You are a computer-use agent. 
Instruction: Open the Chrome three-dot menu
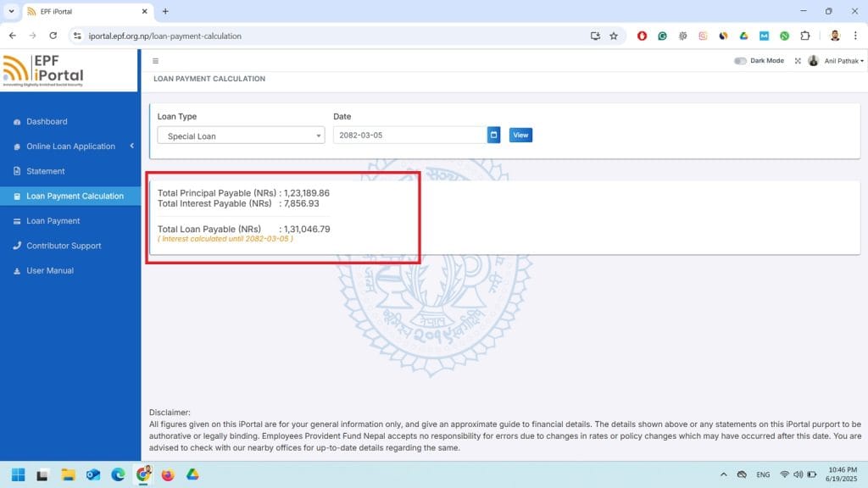pos(855,36)
